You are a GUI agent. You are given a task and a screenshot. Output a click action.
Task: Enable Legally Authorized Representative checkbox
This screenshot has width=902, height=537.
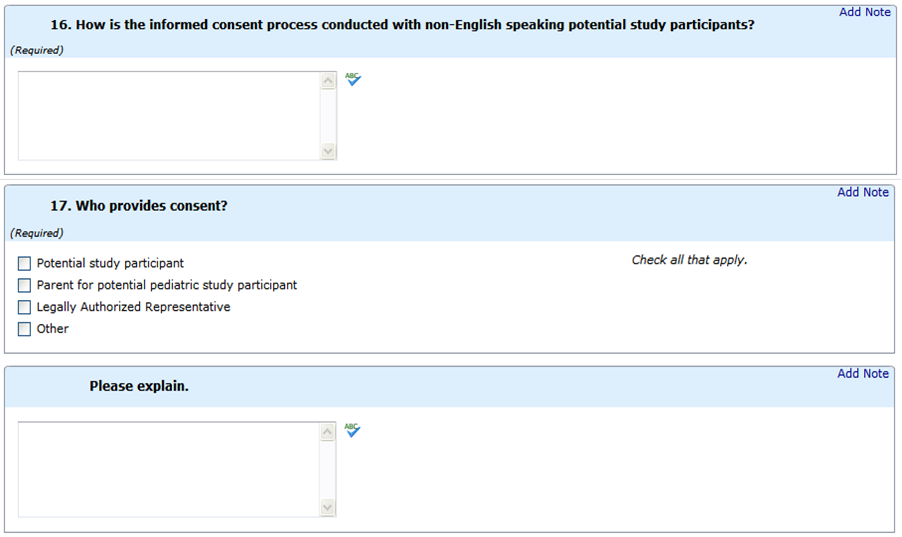click(x=25, y=308)
